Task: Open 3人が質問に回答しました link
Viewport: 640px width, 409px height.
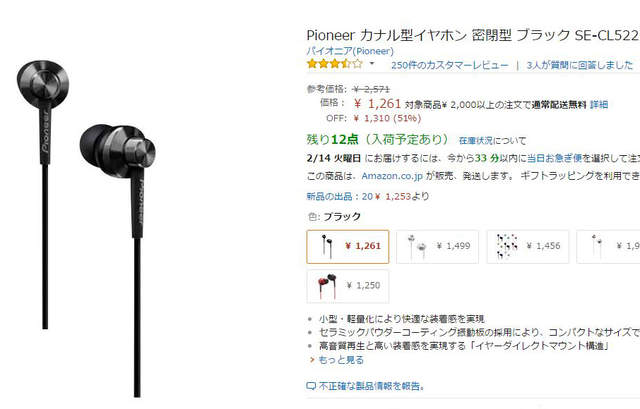Action: 580,65
